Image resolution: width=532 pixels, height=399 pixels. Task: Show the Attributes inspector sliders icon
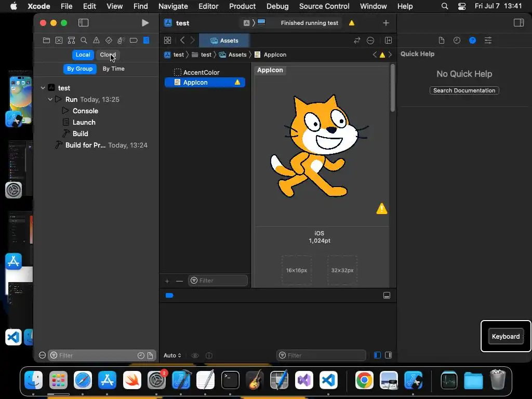488,41
